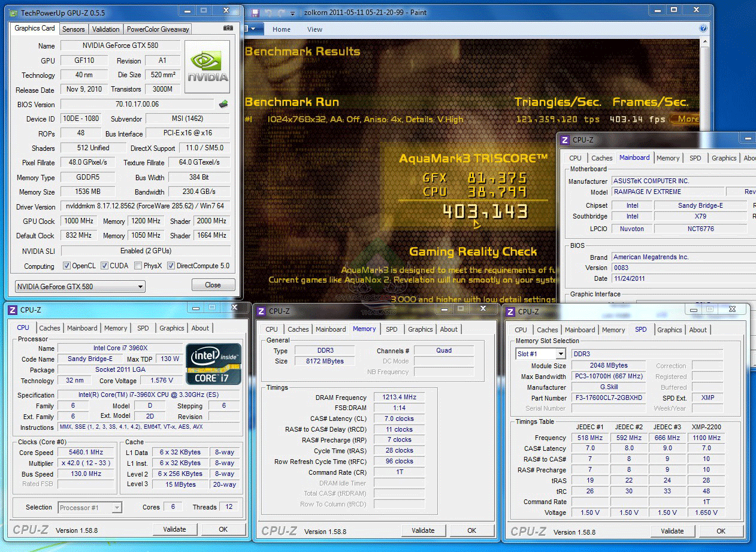Click the Core Speed value 5460.1 MHz
This screenshot has height=552, width=756.
pos(86,453)
